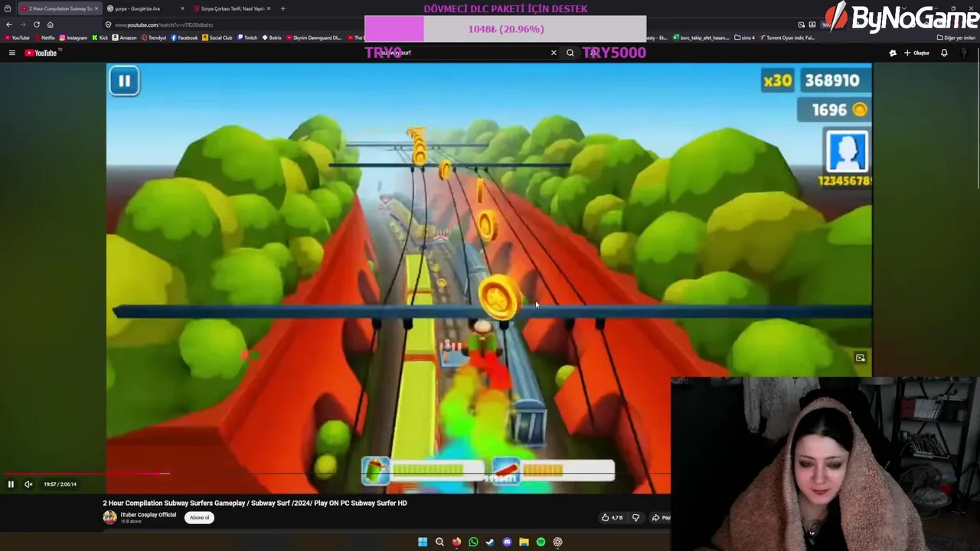
Task: Close the 'şorpa - Google'da Ara' tab
Action: click(182, 8)
